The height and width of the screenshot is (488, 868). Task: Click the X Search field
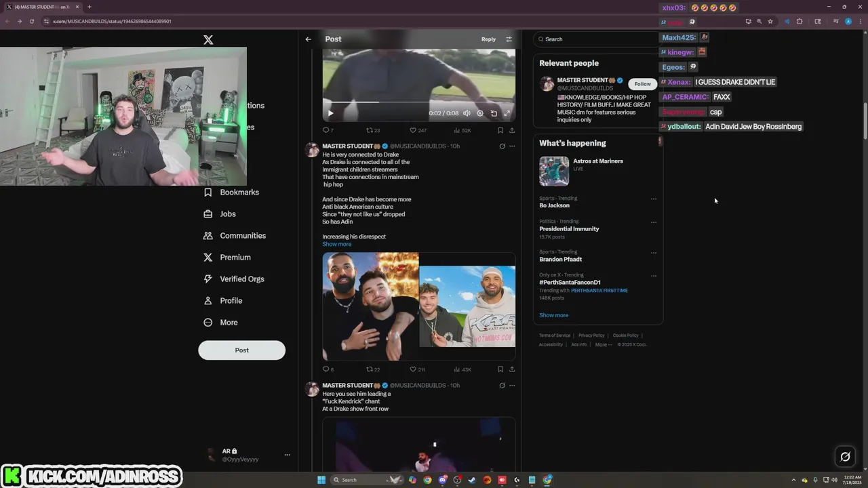point(597,39)
